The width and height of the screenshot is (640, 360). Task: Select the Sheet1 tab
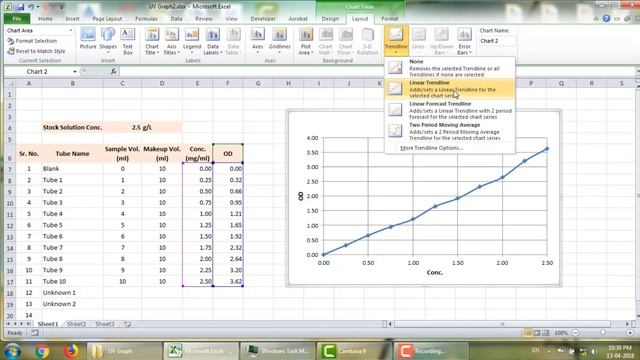(x=48, y=324)
